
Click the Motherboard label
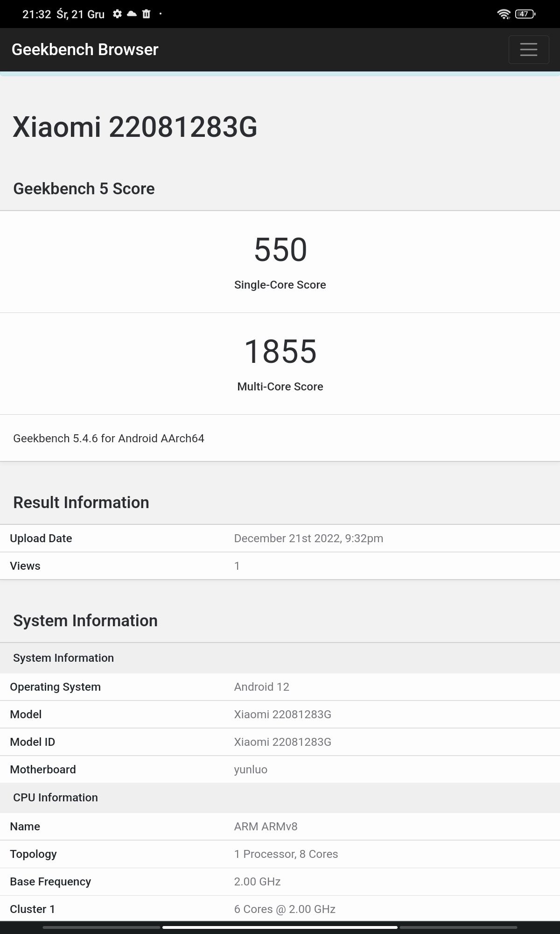(43, 770)
